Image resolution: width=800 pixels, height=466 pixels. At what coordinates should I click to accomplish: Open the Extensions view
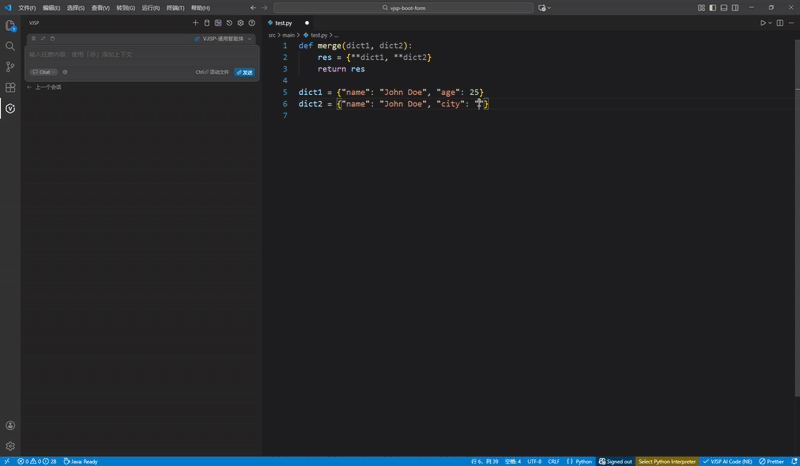[10, 87]
